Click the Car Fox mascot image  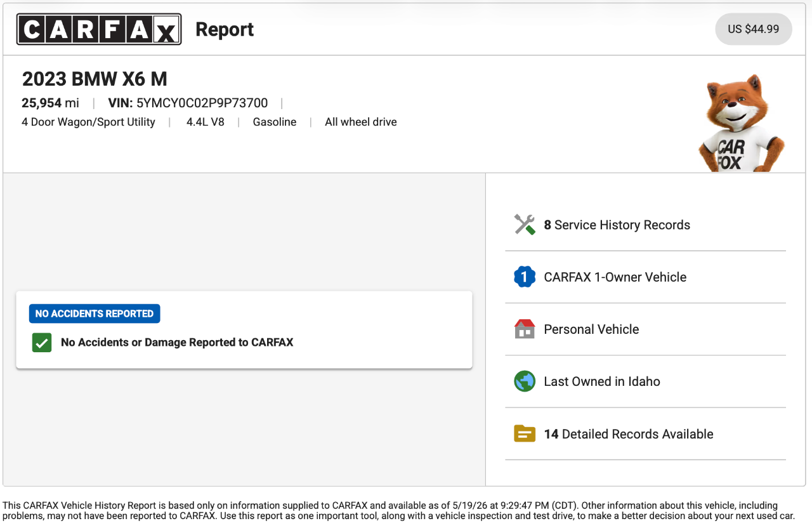pos(742,122)
